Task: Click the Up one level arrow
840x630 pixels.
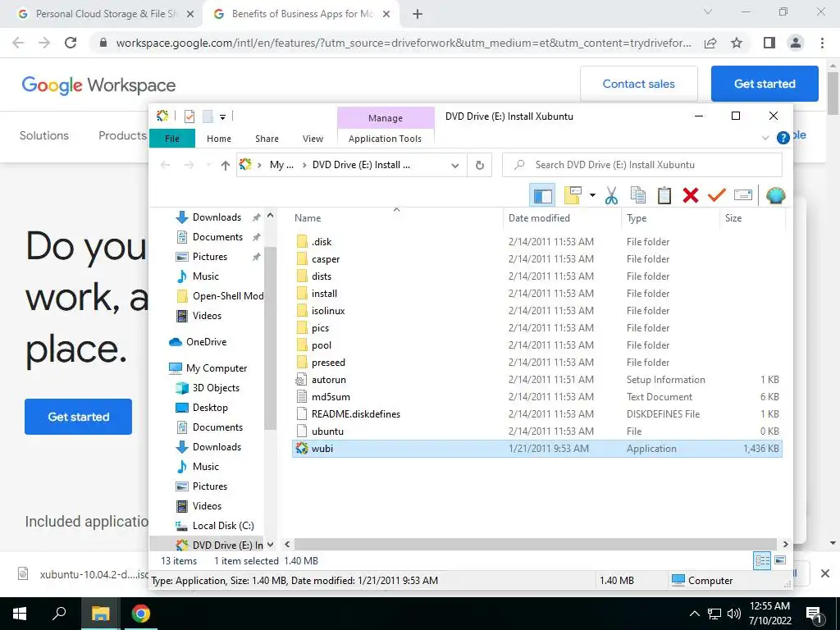Action: 225,166
